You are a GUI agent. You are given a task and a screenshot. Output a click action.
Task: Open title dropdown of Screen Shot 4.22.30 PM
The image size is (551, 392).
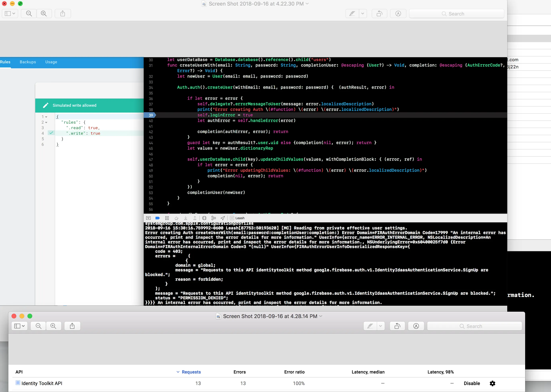coord(307,4)
